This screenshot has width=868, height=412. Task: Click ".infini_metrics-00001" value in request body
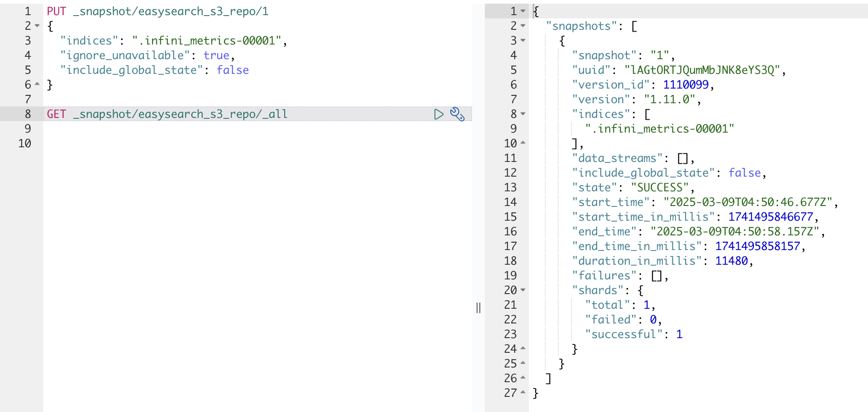[207, 41]
